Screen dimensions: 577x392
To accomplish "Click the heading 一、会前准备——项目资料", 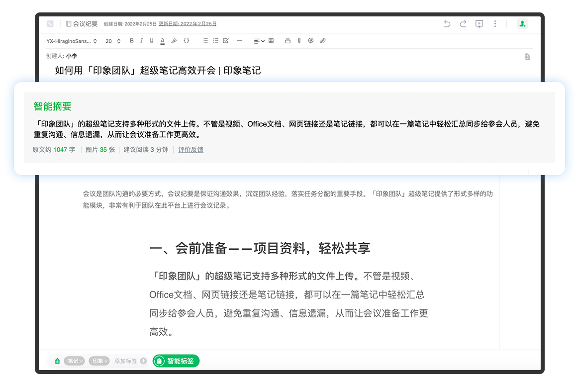I will click(260, 248).
